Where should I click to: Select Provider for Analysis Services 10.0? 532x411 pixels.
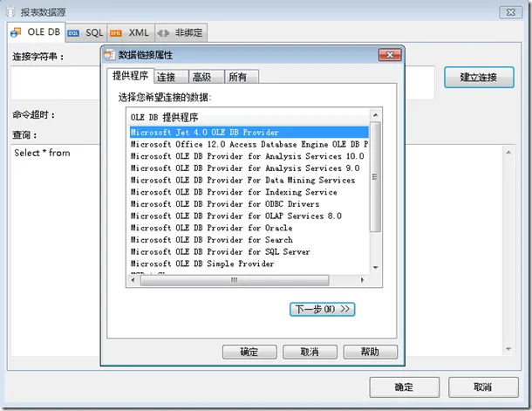[x=249, y=156]
